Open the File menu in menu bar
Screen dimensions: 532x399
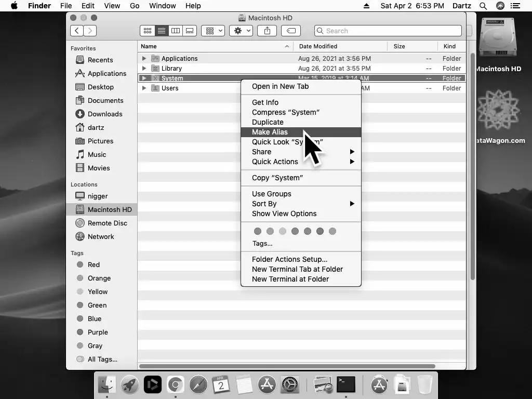coord(66,6)
